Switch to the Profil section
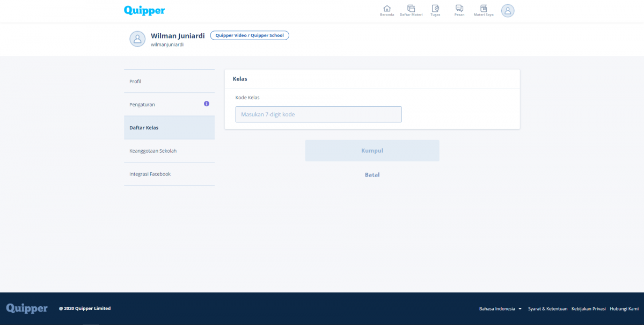Screen dimensions: 644x325 pyautogui.click(x=135, y=81)
